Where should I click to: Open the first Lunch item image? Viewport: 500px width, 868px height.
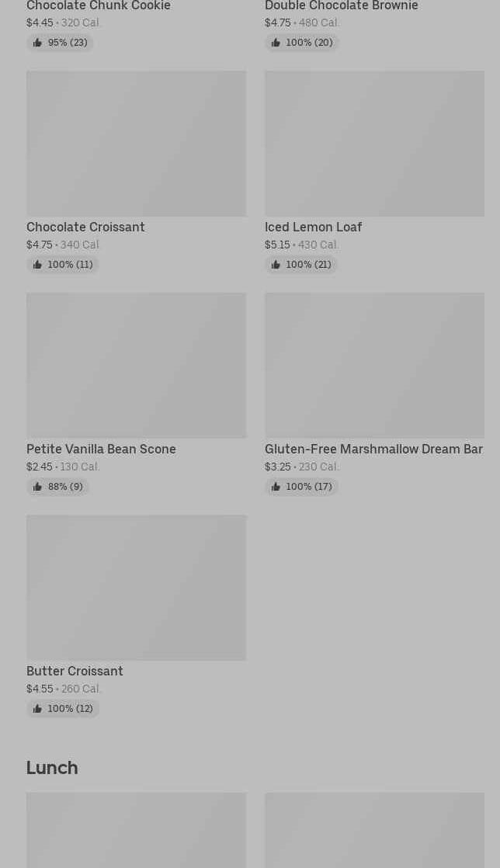point(136,831)
